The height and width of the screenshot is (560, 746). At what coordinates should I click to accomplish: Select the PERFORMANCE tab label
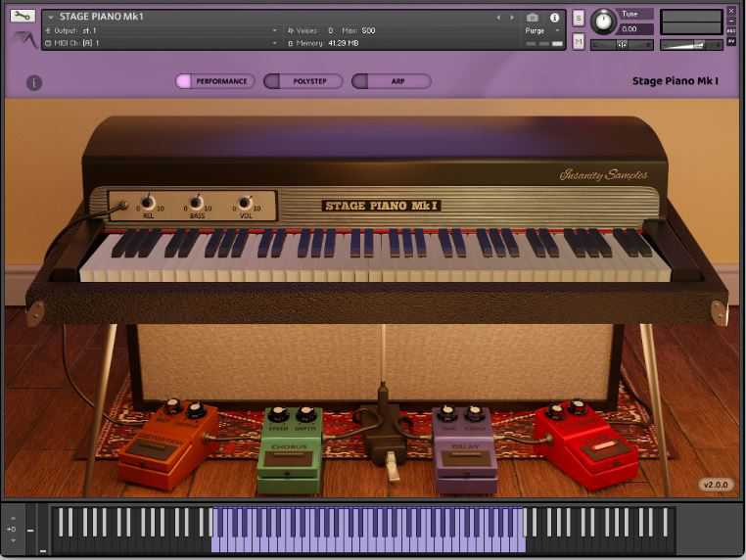click(x=221, y=81)
